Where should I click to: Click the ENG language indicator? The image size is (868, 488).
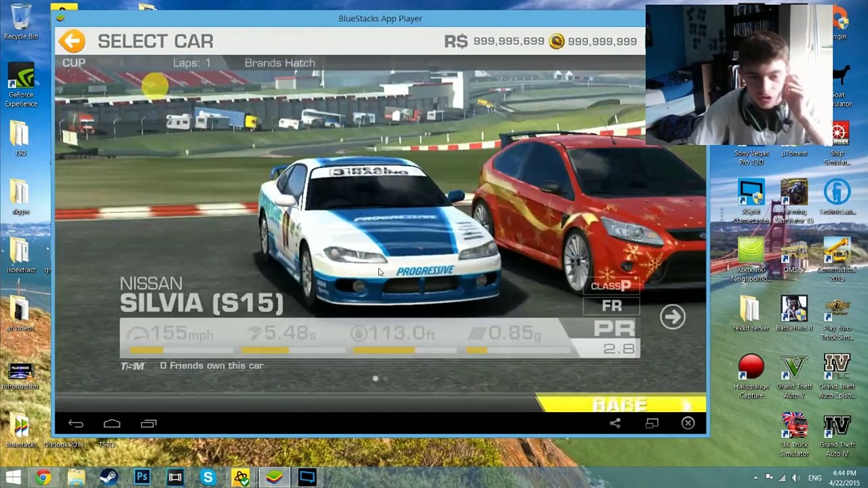click(815, 478)
